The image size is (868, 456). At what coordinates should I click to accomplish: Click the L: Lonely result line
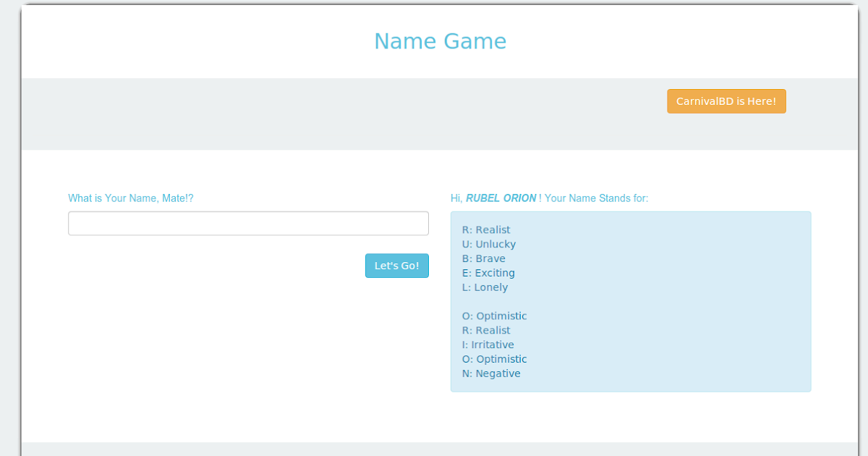pos(485,287)
